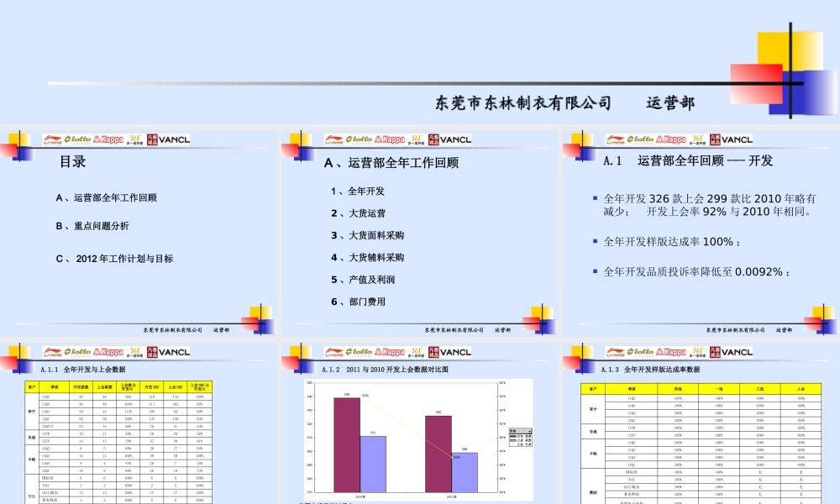The image size is (840, 504).
Task: Open the A.1.1 yellow-header data table
Action: pyautogui.click(x=118, y=443)
